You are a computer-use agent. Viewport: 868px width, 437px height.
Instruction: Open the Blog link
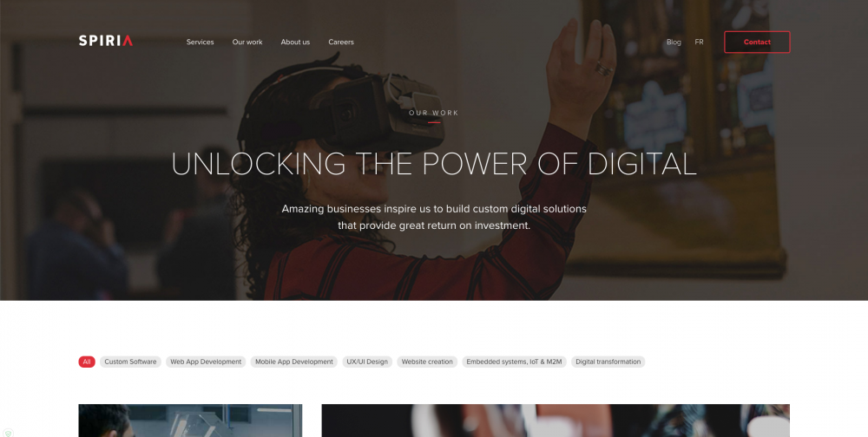(x=674, y=42)
